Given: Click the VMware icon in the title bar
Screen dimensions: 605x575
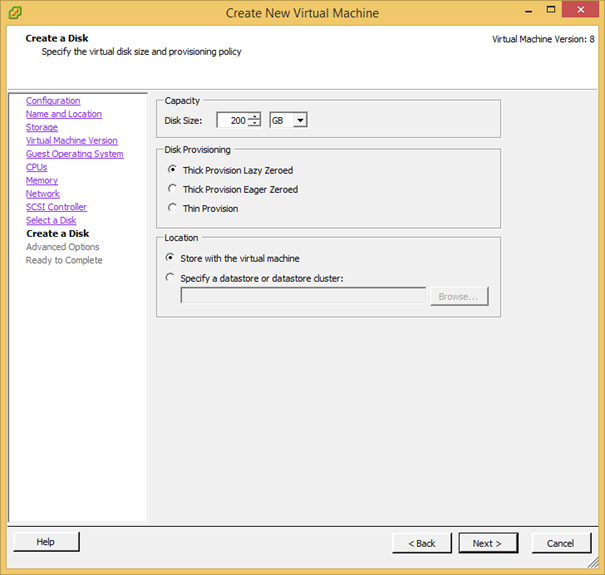Looking at the screenshot, I should 16,14.
